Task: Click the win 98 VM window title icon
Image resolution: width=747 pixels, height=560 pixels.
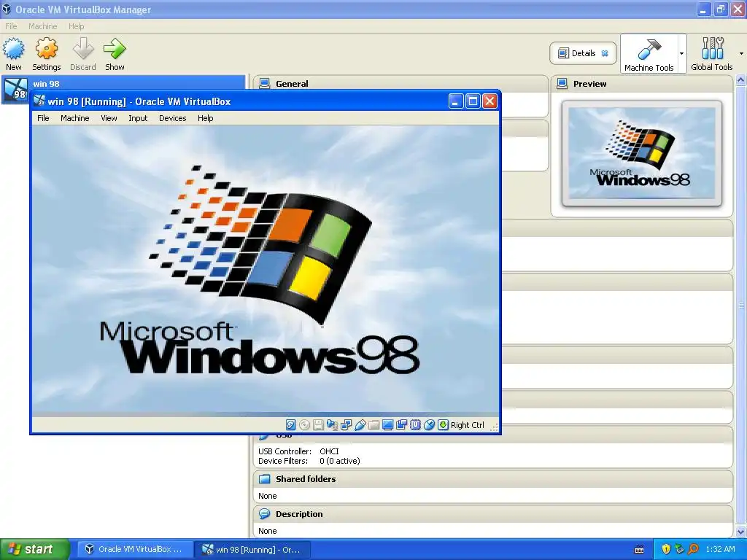Action: pos(39,101)
